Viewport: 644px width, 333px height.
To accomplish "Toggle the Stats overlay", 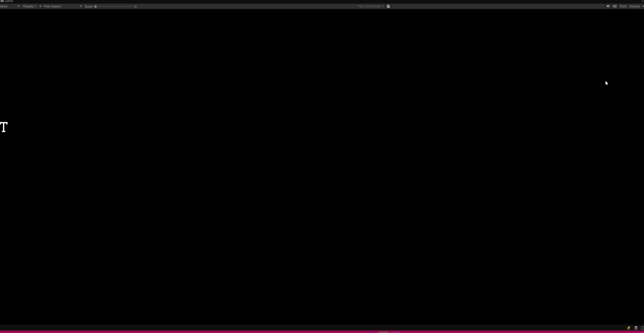I will pos(623,6).
